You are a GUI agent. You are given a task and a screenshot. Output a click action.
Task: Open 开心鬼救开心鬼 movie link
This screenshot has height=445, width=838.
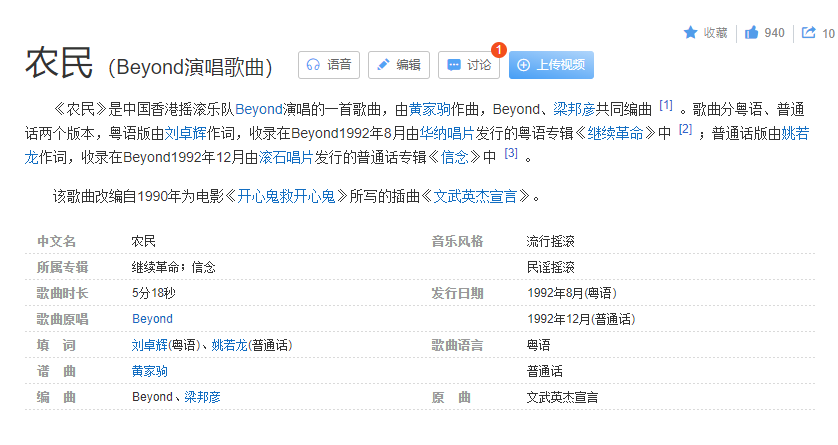tap(286, 197)
